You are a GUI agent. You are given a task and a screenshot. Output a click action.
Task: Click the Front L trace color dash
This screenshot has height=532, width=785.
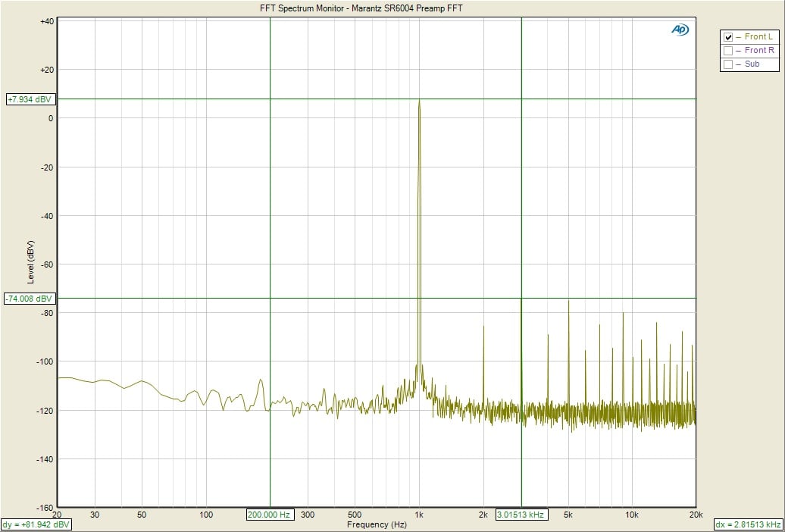tap(739, 37)
